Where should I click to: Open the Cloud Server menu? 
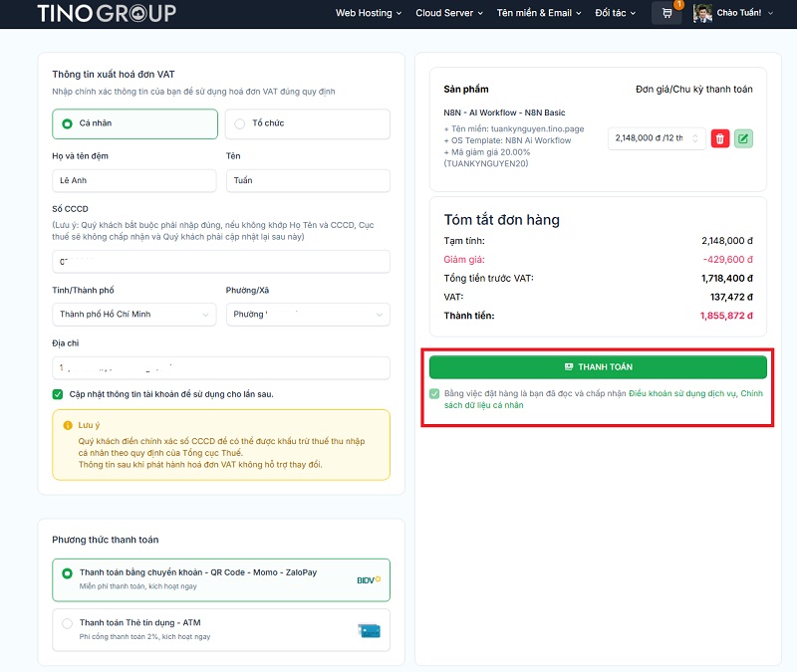(448, 13)
